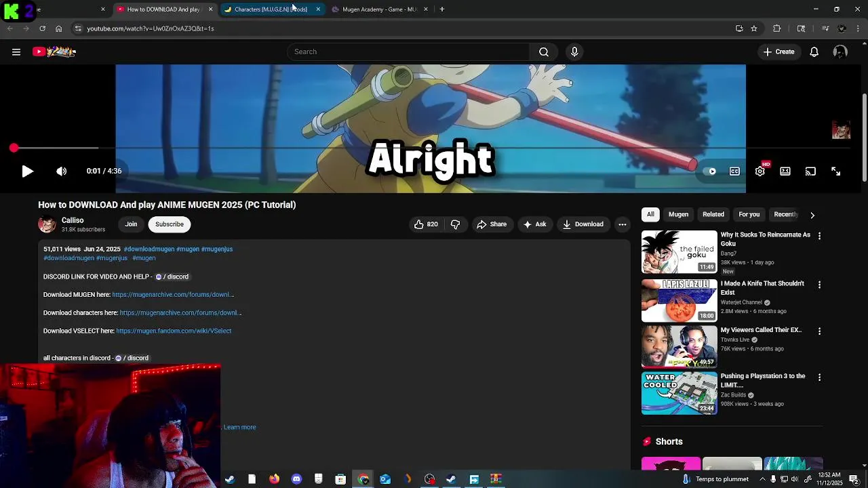Open 'I Made A Knife That Shouldn't Exist' title
868x488 pixels.
762,288
